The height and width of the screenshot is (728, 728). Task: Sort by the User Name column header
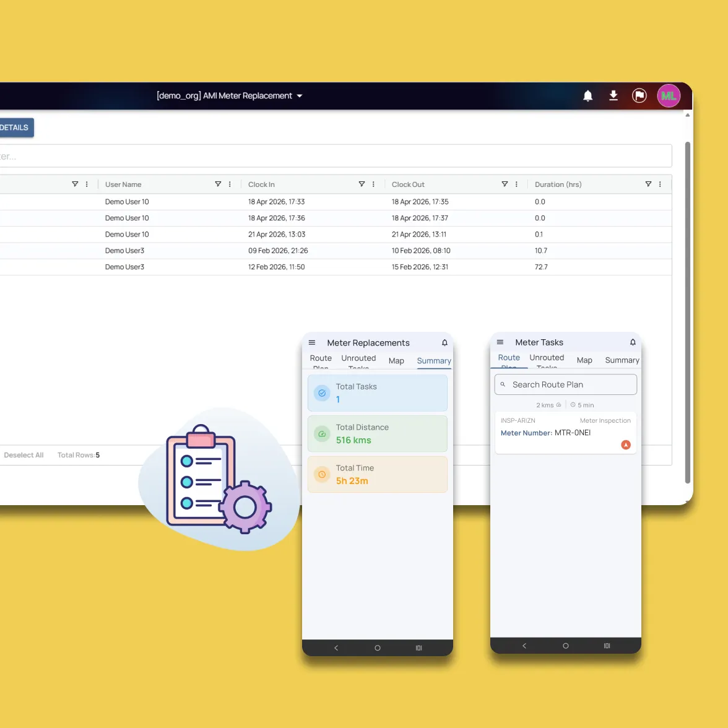[x=123, y=184]
